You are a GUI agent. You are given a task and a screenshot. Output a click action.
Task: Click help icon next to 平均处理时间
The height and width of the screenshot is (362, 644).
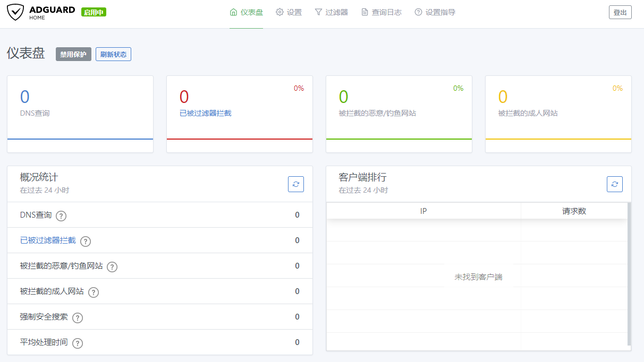coord(78,343)
